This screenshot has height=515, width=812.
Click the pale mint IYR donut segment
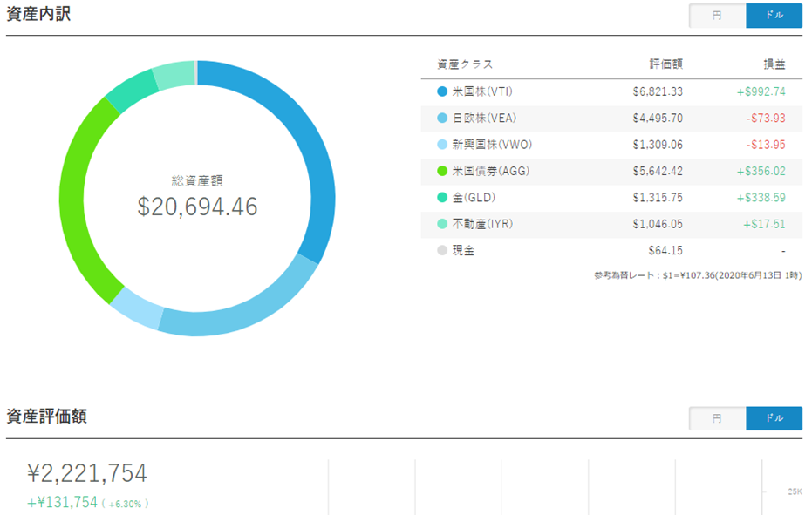tap(174, 75)
